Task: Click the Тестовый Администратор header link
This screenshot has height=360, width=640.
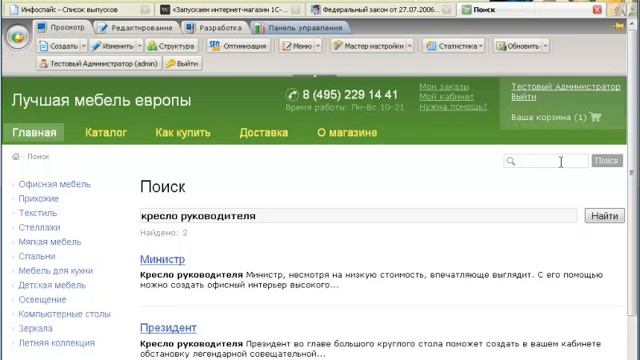Action: click(x=566, y=87)
